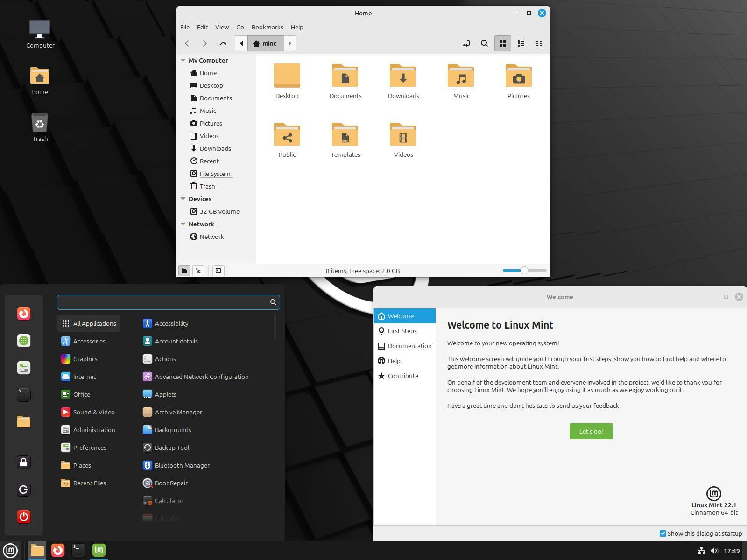
Task: Click the Let's go! button
Action: (591, 431)
